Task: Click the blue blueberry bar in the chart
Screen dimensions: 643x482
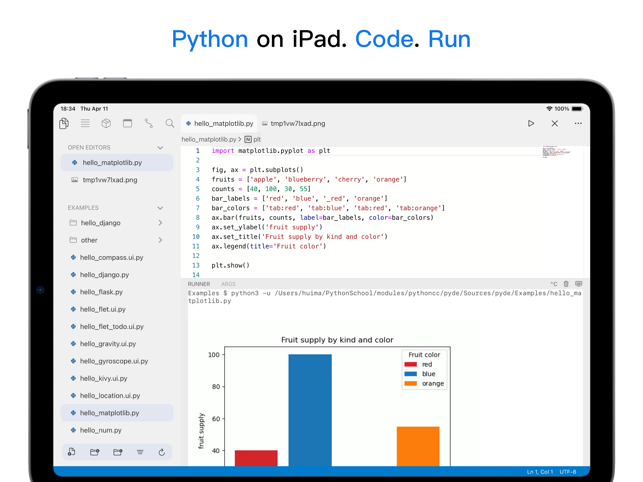Action: [310, 410]
